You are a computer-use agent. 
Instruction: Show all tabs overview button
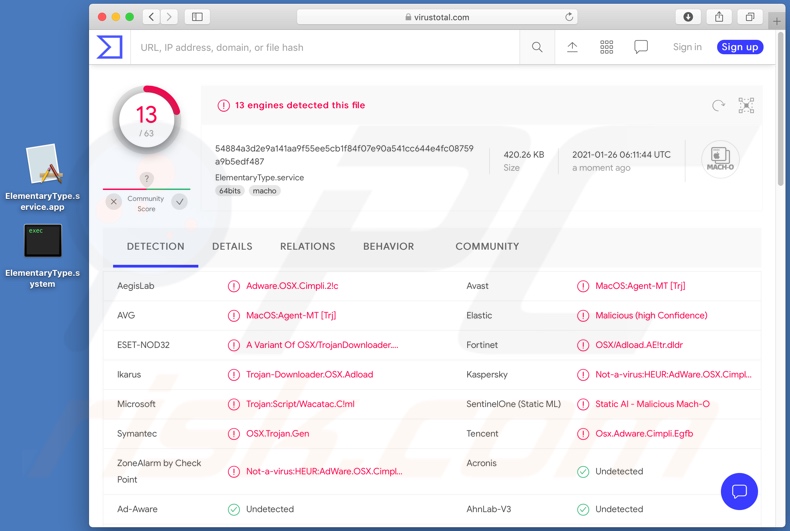click(x=750, y=17)
